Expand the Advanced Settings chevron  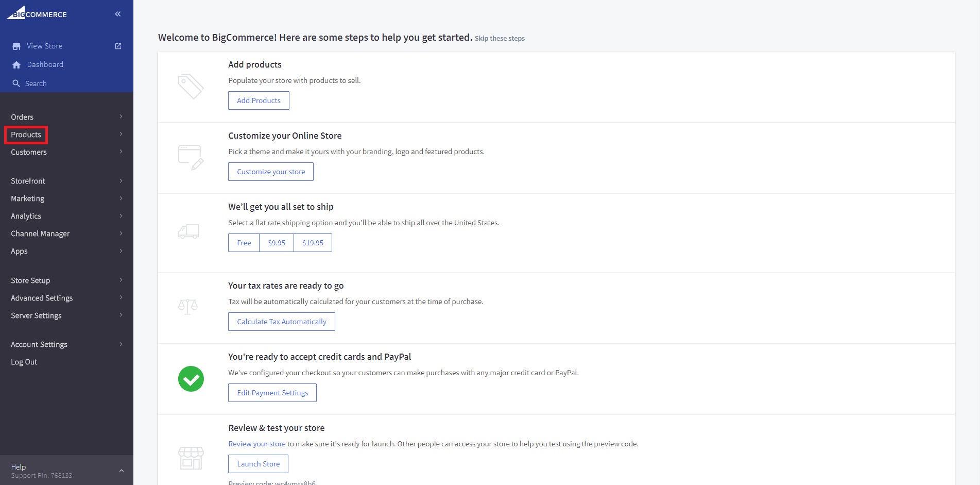click(x=121, y=297)
